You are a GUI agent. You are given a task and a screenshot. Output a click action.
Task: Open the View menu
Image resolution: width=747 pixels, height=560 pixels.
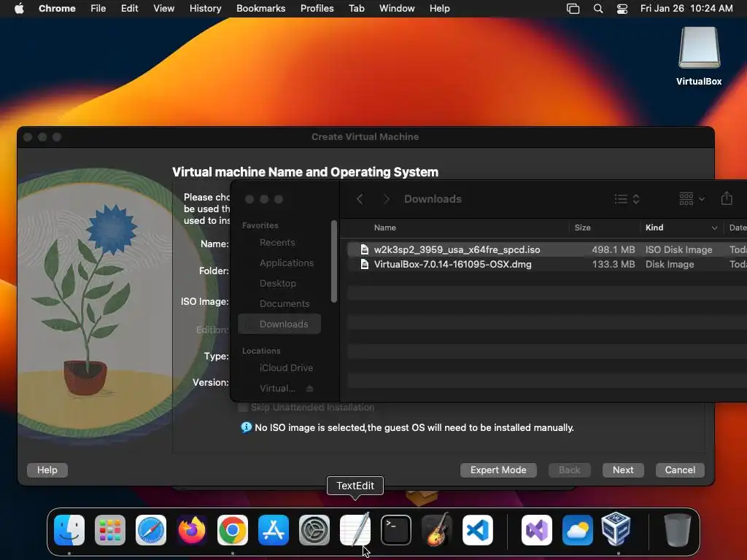coord(164,8)
